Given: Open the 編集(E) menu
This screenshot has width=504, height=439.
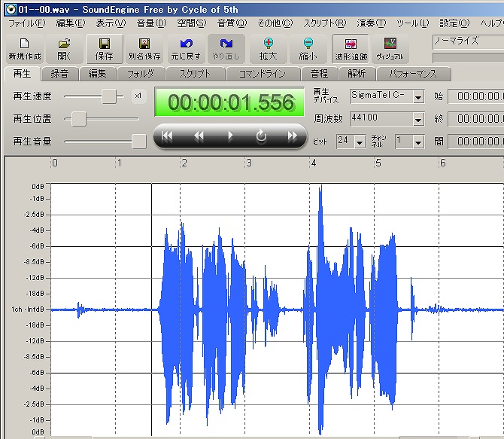Looking at the screenshot, I should click(x=71, y=23).
